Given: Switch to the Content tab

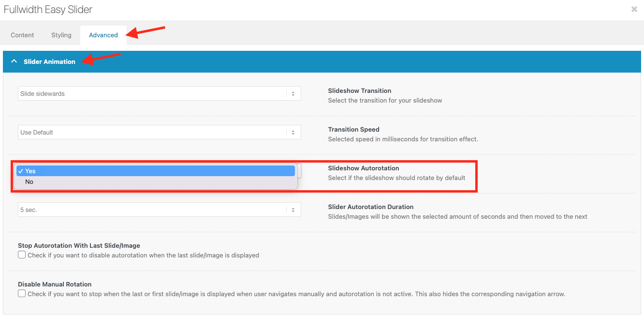Looking at the screenshot, I should (x=22, y=35).
